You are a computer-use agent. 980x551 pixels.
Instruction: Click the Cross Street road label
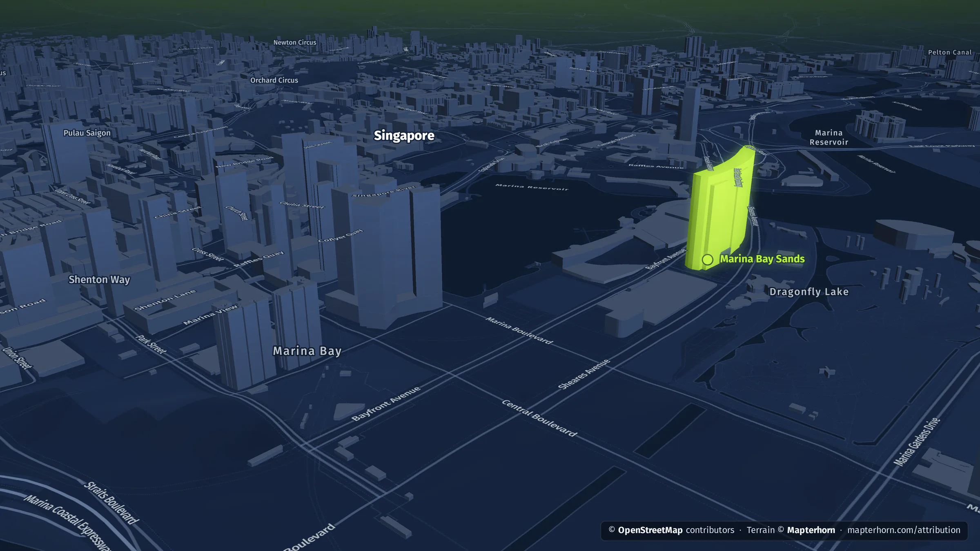(208, 255)
